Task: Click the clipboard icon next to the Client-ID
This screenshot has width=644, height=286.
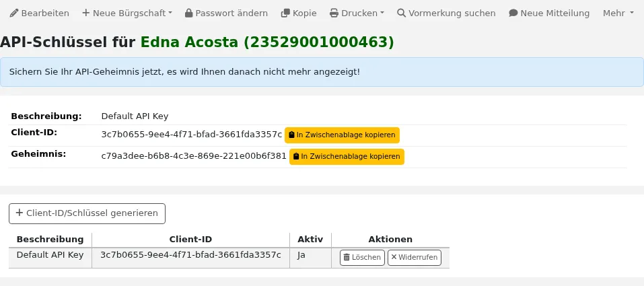Action: coord(291,135)
